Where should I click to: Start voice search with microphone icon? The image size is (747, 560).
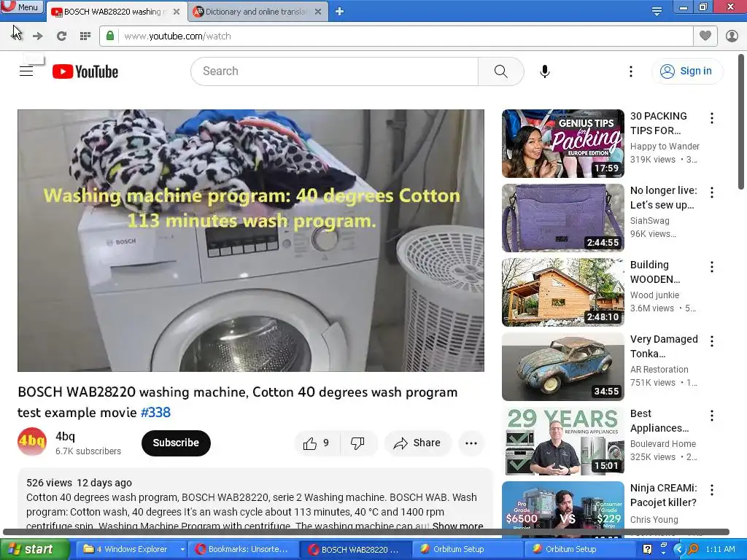click(x=545, y=71)
